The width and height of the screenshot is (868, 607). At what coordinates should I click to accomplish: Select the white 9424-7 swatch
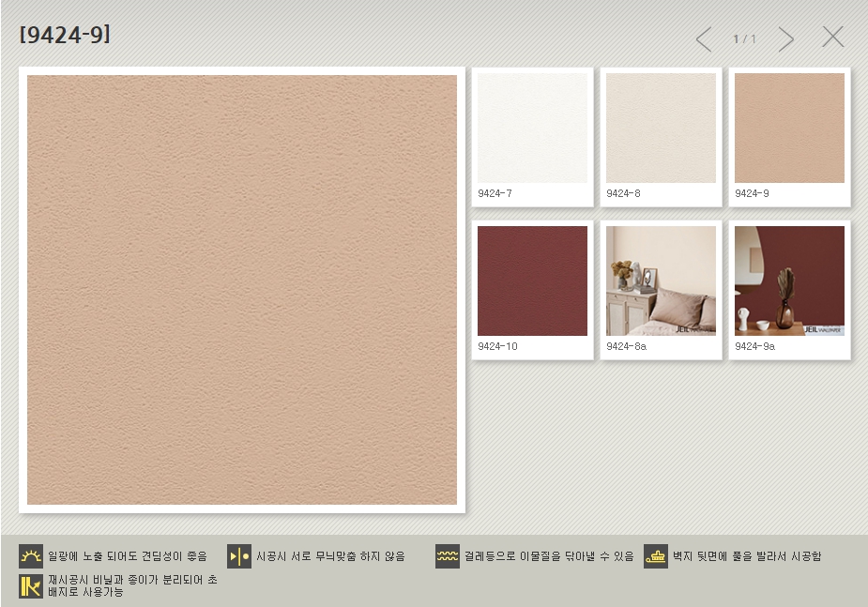pos(532,129)
